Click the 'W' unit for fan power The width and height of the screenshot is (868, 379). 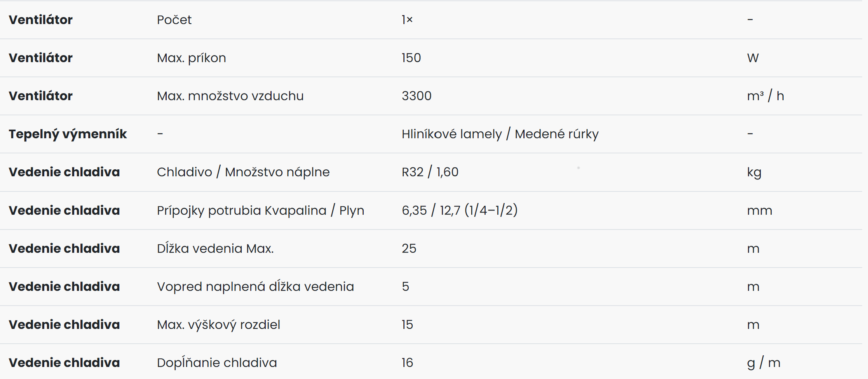753,58
